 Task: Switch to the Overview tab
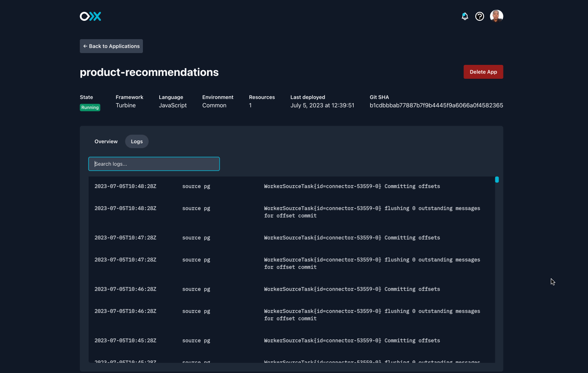(x=106, y=141)
